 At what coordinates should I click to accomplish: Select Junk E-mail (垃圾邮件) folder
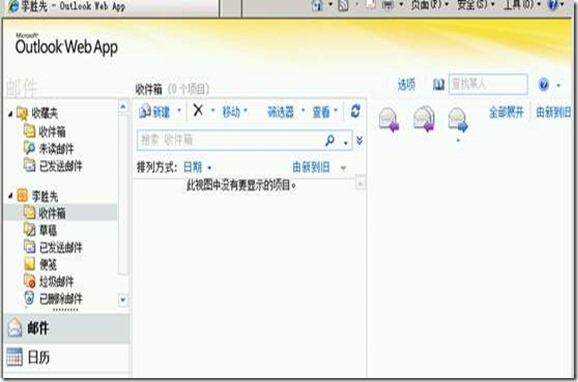[x=56, y=281]
